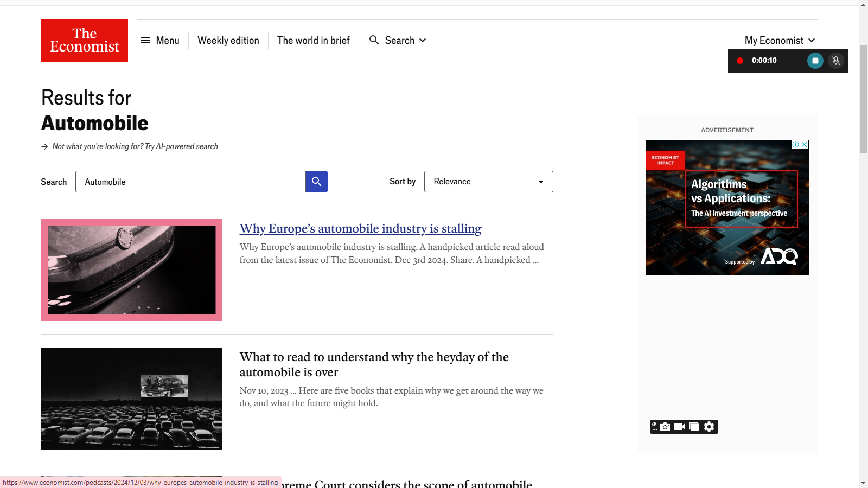Open the AI-powered search link
Image resolution: width=868 pixels, height=488 pixels.
pyautogui.click(x=187, y=146)
